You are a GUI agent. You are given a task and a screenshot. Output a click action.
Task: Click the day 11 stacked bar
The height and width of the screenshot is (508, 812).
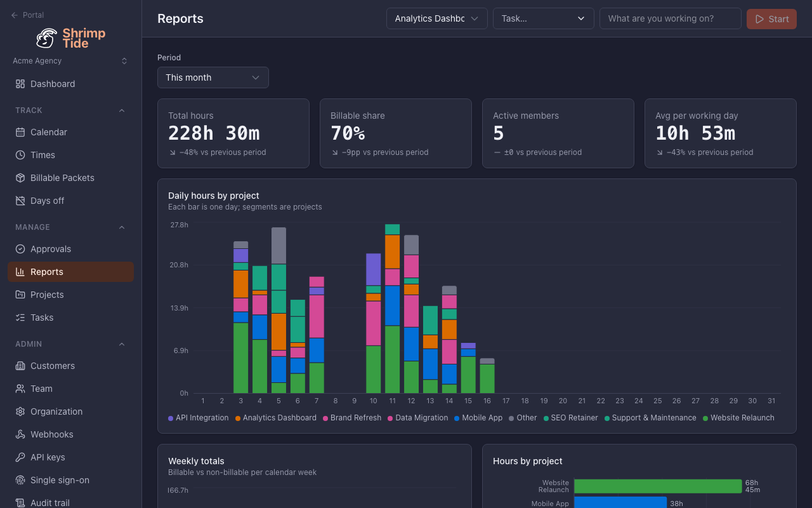point(392,309)
